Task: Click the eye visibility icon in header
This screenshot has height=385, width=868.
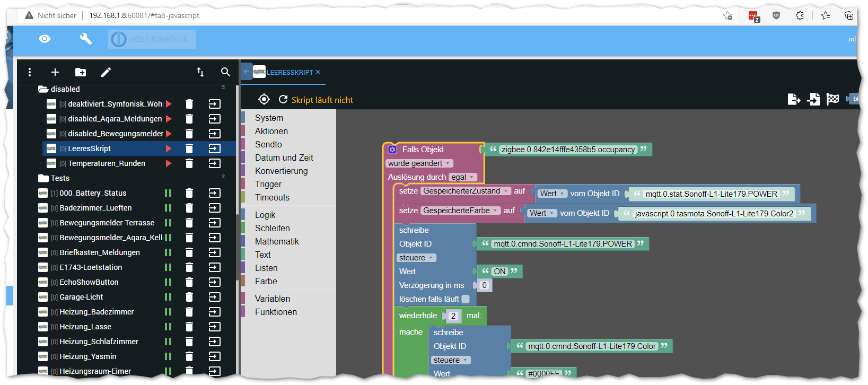Action: pyautogui.click(x=45, y=39)
